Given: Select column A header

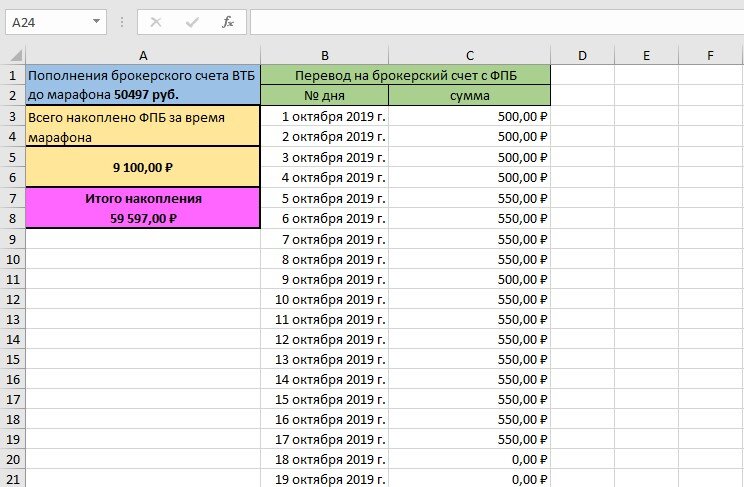Looking at the screenshot, I should coord(143,56).
